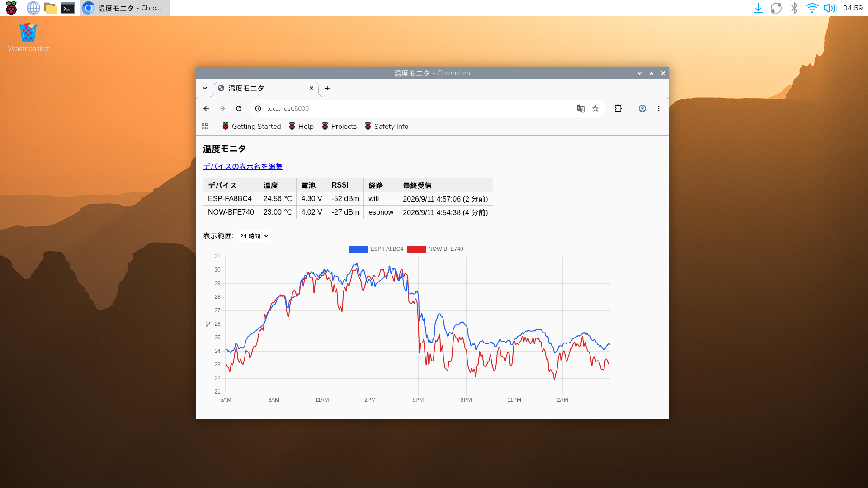
Task: Click the downloads arrow in system tray
Action: (x=758, y=8)
